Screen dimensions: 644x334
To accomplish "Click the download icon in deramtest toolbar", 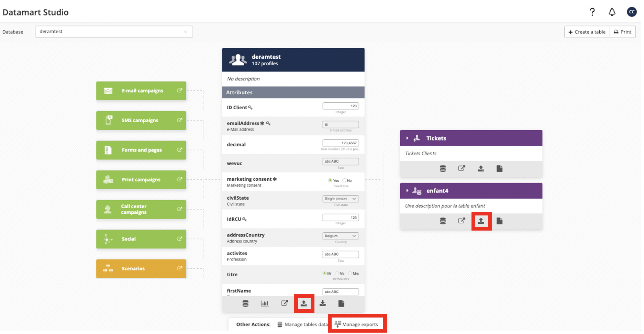I will pos(323,303).
